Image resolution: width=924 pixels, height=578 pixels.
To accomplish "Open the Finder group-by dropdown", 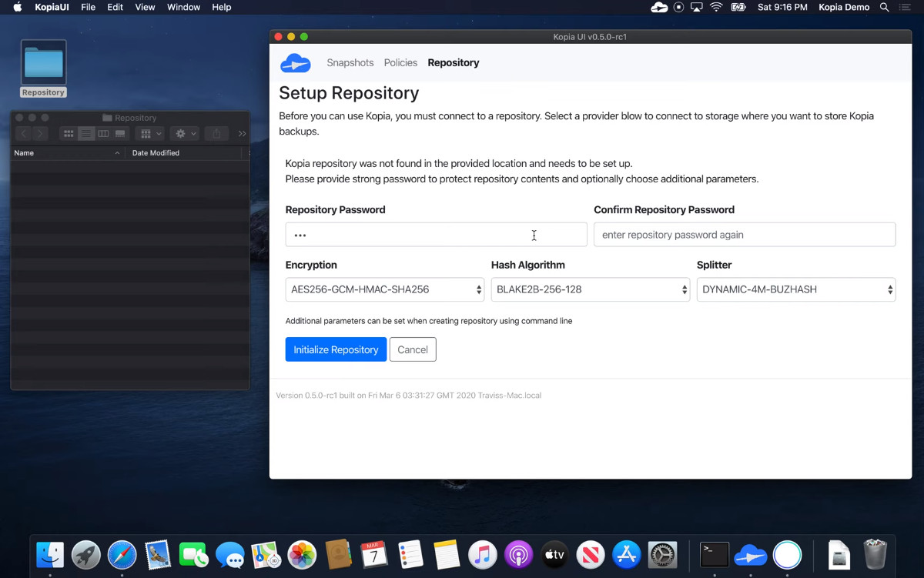I will point(151,133).
